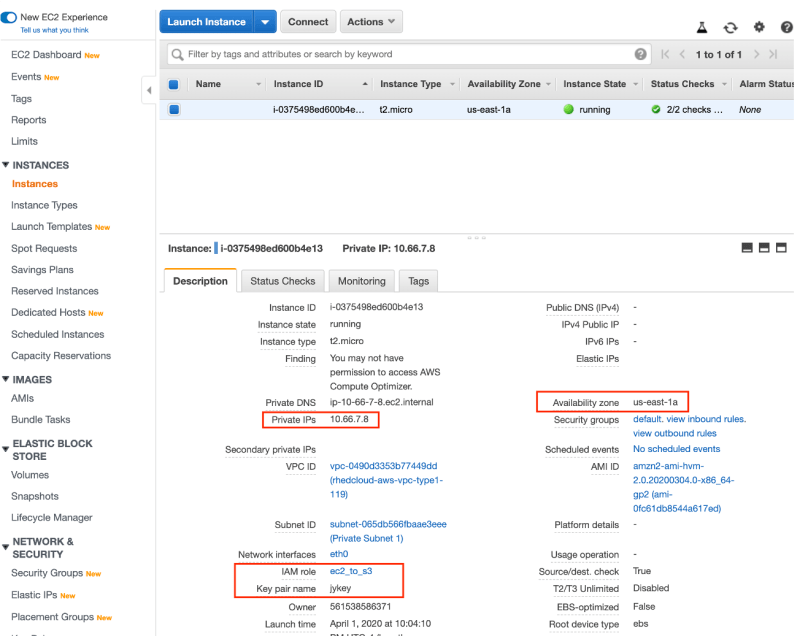Open Spot Requests in sidebar
800x636 pixels.
tap(44, 248)
